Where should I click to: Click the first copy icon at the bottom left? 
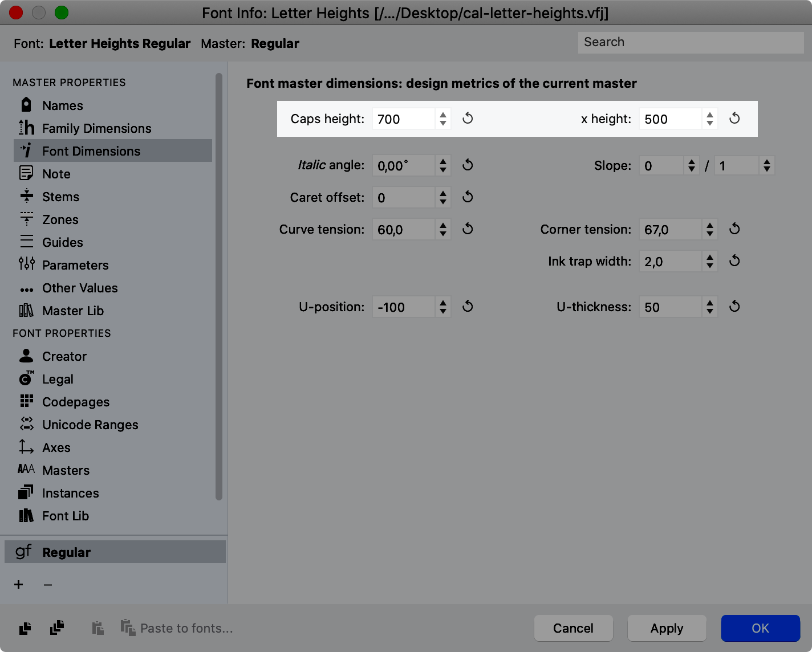pyautogui.click(x=25, y=628)
